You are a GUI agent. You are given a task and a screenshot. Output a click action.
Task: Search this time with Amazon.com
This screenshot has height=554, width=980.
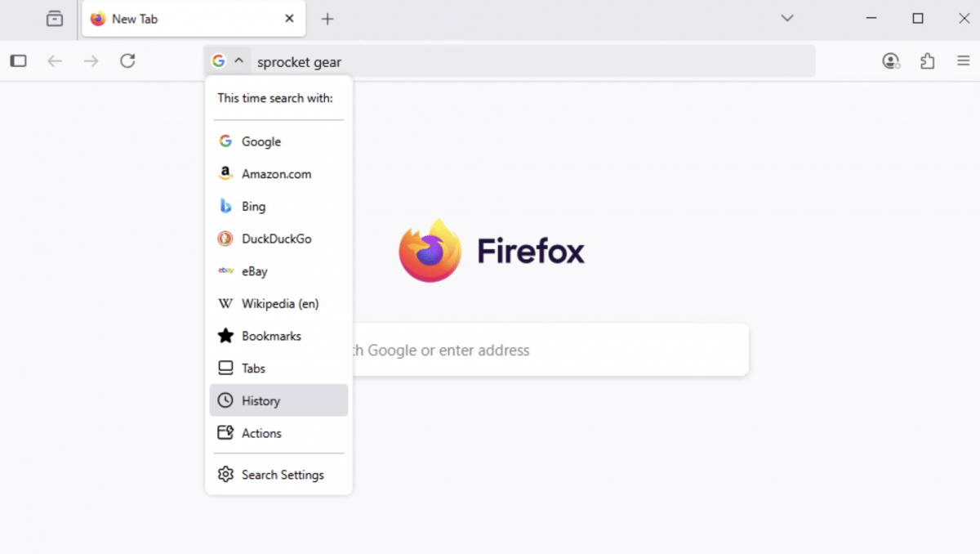click(x=278, y=174)
